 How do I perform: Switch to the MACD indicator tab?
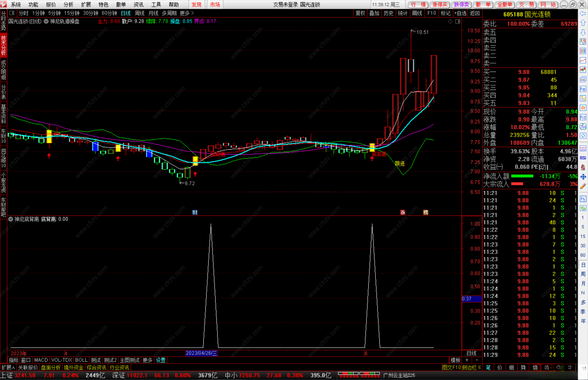[x=41, y=360]
